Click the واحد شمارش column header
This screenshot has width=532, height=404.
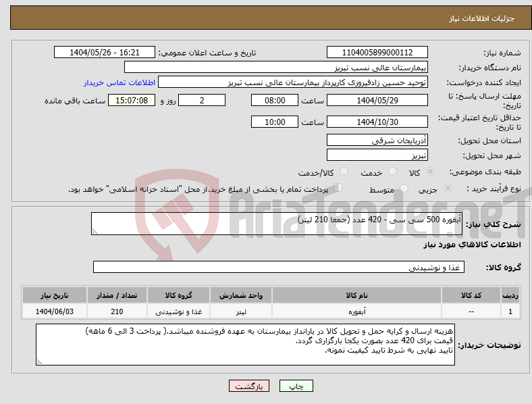tap(241, 295)
